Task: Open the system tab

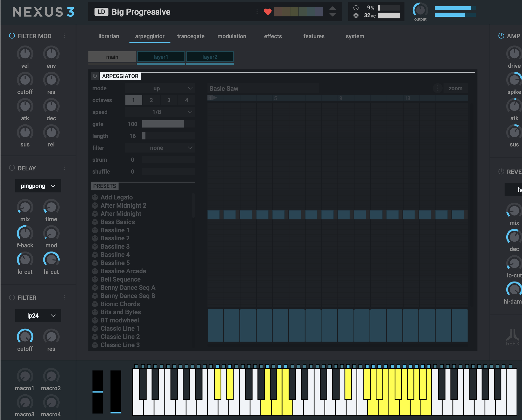Action: (x=355, y=36)
